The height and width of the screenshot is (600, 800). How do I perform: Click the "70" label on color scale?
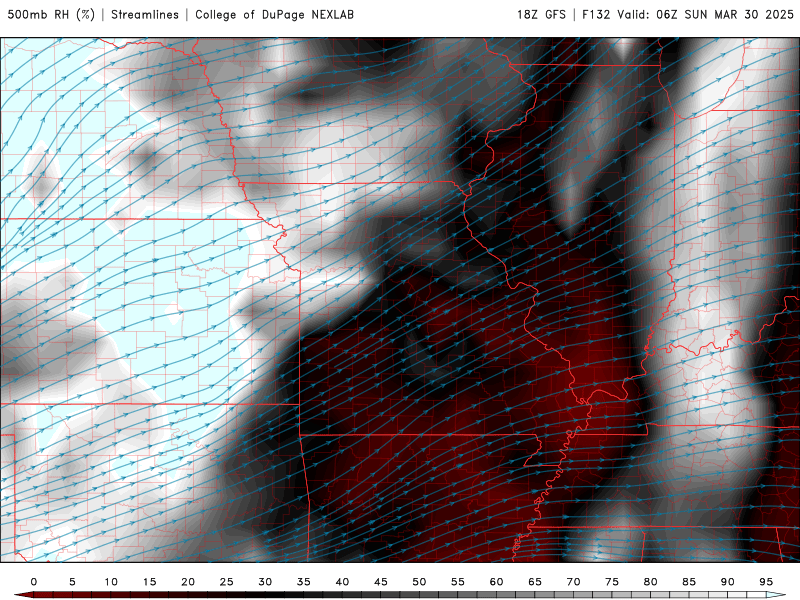click(x=573, y=582)
